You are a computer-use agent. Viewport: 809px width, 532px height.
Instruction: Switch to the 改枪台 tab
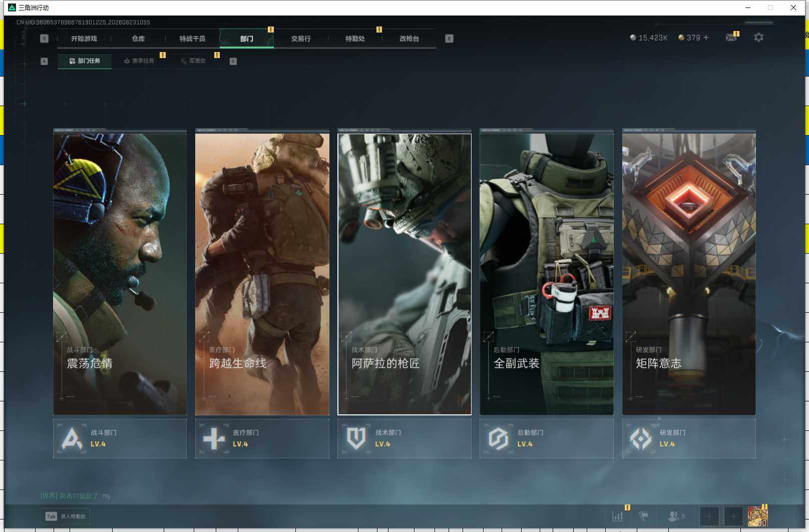[409, 39]
